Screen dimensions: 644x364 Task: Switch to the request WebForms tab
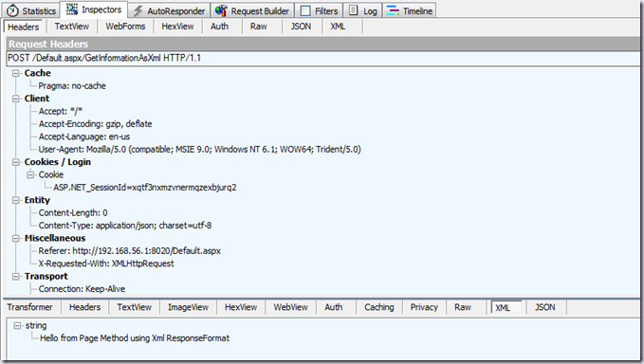125,27
